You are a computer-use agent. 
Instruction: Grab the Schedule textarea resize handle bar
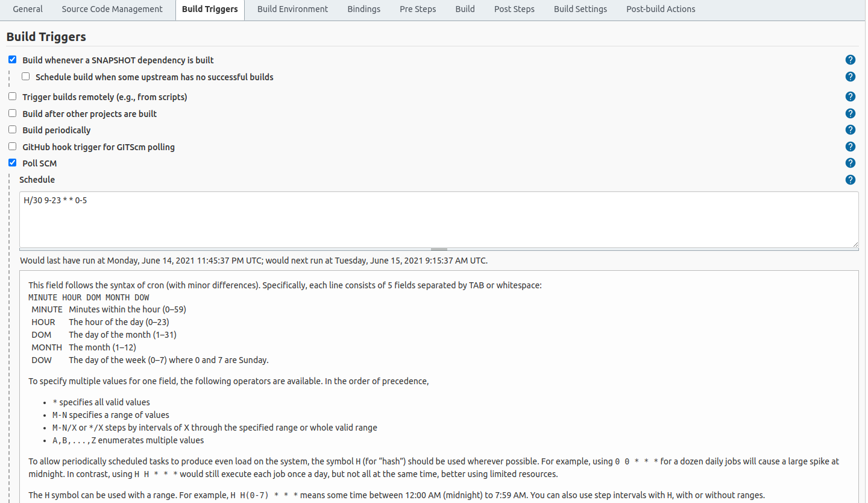pyautogui.click(x=439, y=249)
